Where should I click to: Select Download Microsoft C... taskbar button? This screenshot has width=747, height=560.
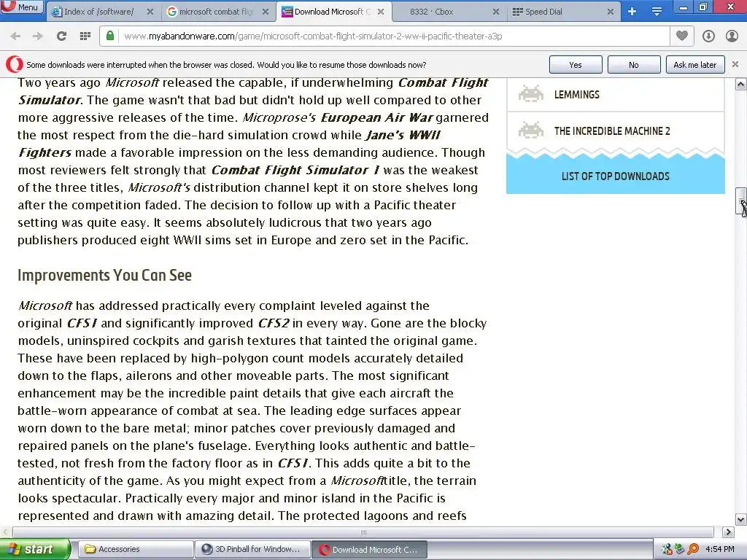pyautogui.click(x=369, y=549)
